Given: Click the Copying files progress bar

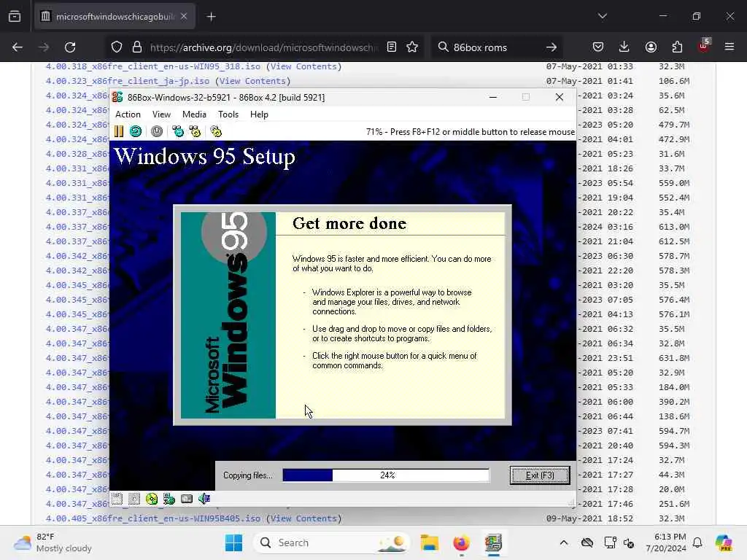Looking at the screenshot, I should click(x=386, y=475).
